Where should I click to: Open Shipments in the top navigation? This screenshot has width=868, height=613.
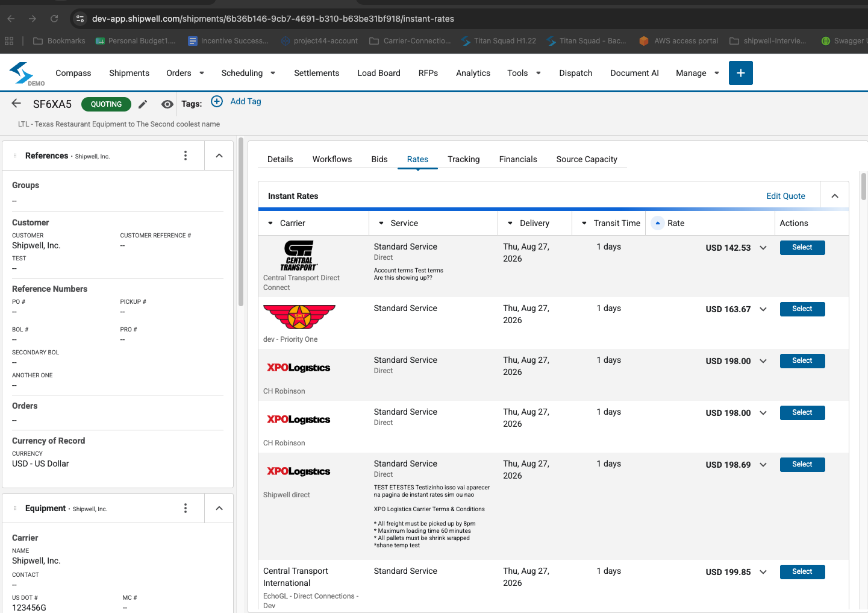pos(130,73)
